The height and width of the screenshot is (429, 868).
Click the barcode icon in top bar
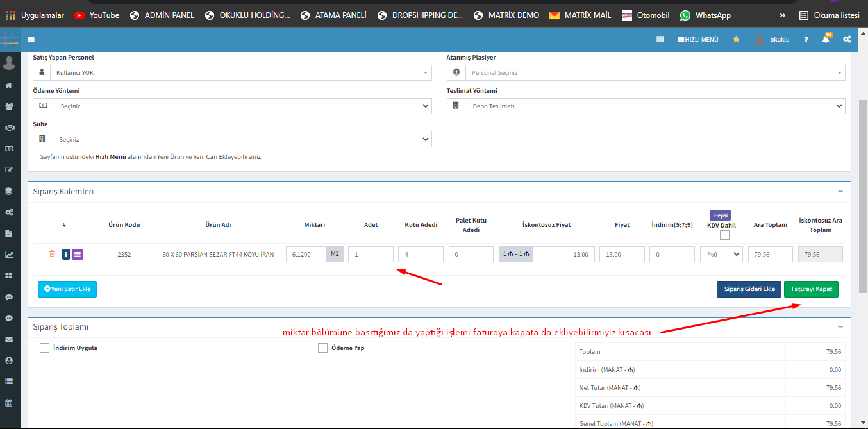[x=660, y=39]
